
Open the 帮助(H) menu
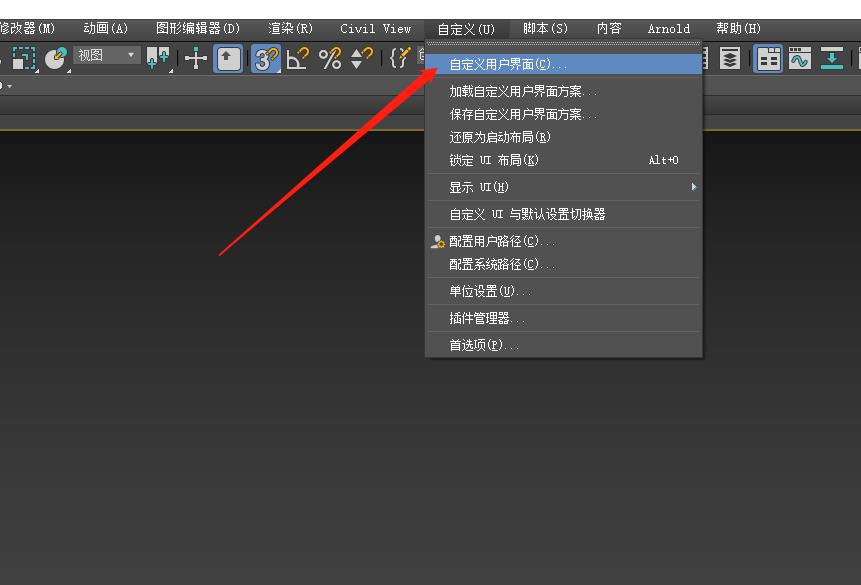tap(739, 29)
